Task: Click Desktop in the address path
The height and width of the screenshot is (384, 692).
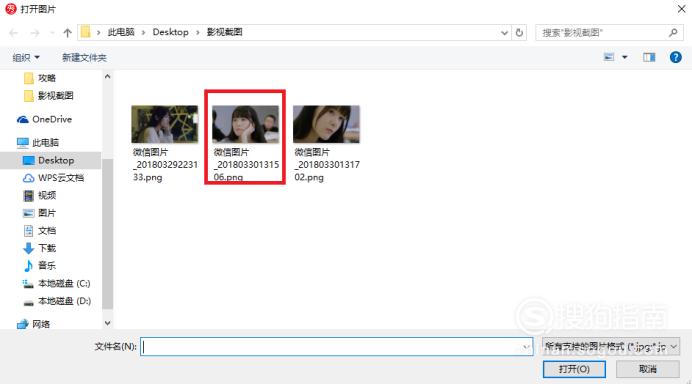Action: (170, 32)
